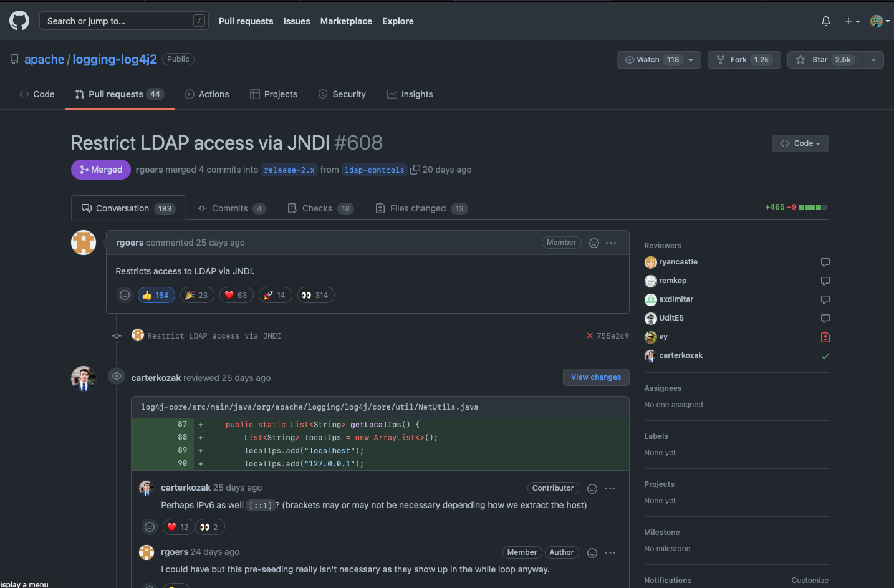Open three-dot menu on carterkozak comment
Screen dimensions: 894x588
610,489
